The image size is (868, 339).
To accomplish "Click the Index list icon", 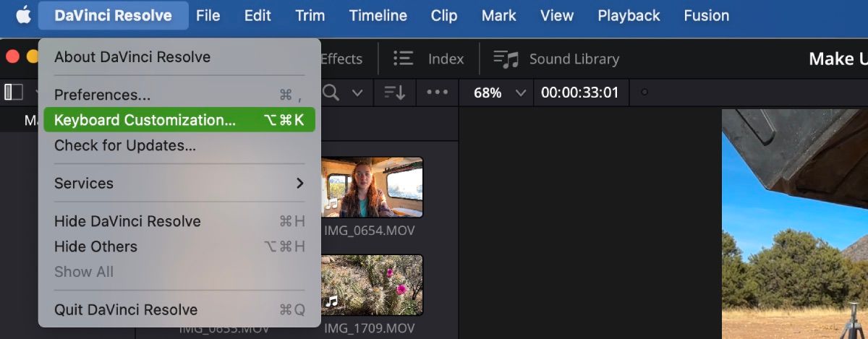I will (x=403, y=59).
